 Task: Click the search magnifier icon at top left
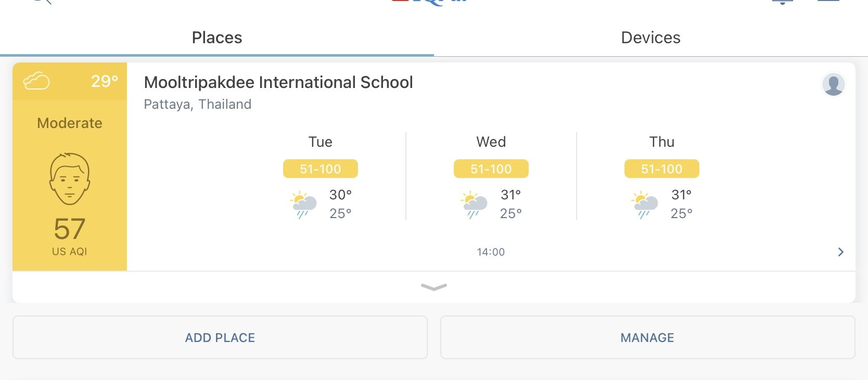(x=42, y=2)
